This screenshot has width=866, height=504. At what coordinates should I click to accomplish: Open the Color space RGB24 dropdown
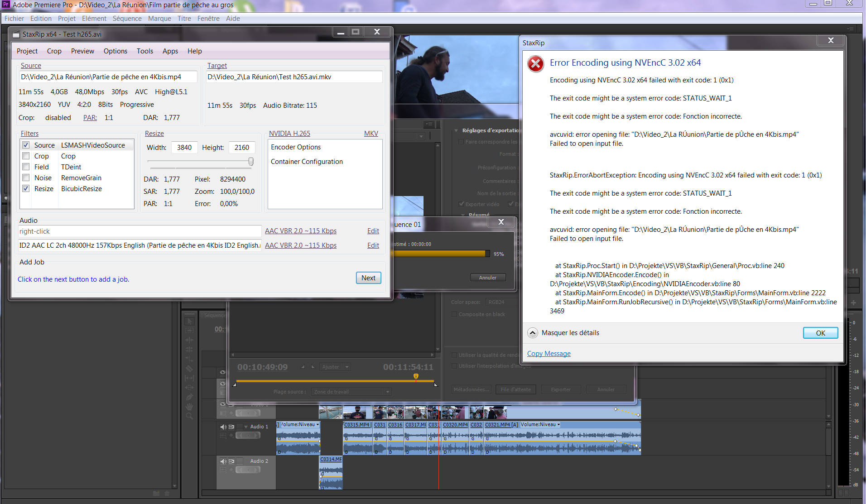502,302
